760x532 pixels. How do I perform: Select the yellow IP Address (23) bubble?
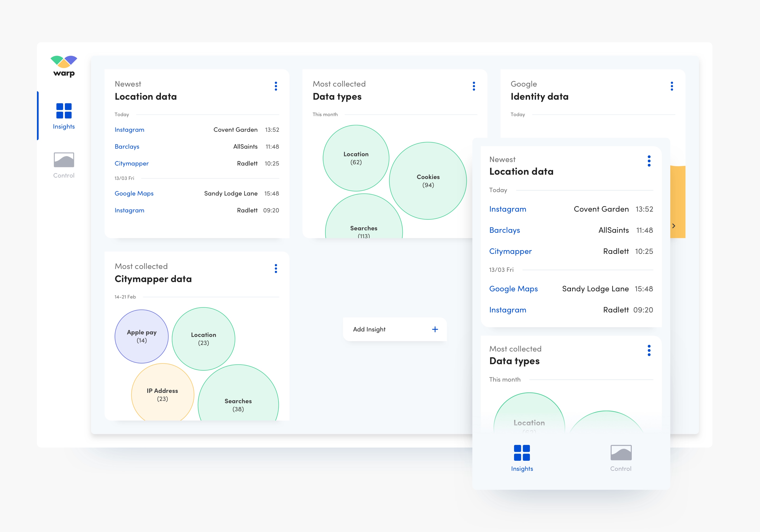(x=162, y=395)
